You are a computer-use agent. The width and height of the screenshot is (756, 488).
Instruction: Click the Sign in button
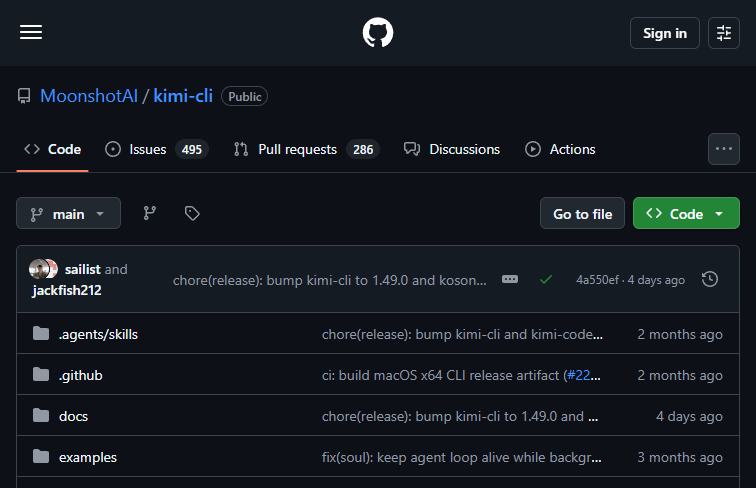pyautogui.click(x=664, y=33)
